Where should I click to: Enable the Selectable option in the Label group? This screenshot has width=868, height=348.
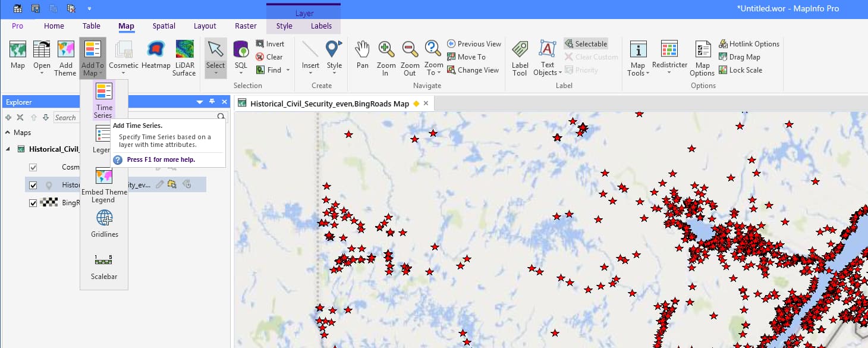[586, 43]
